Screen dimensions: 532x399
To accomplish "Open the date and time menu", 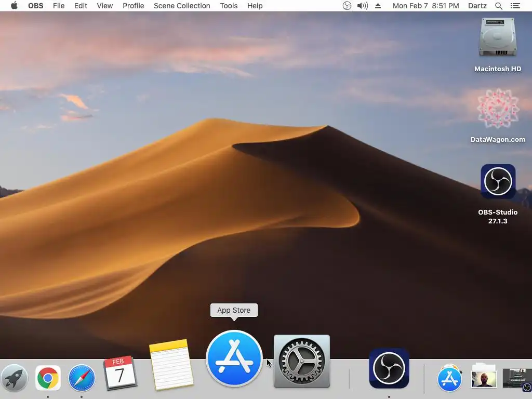I will (426, 6).
